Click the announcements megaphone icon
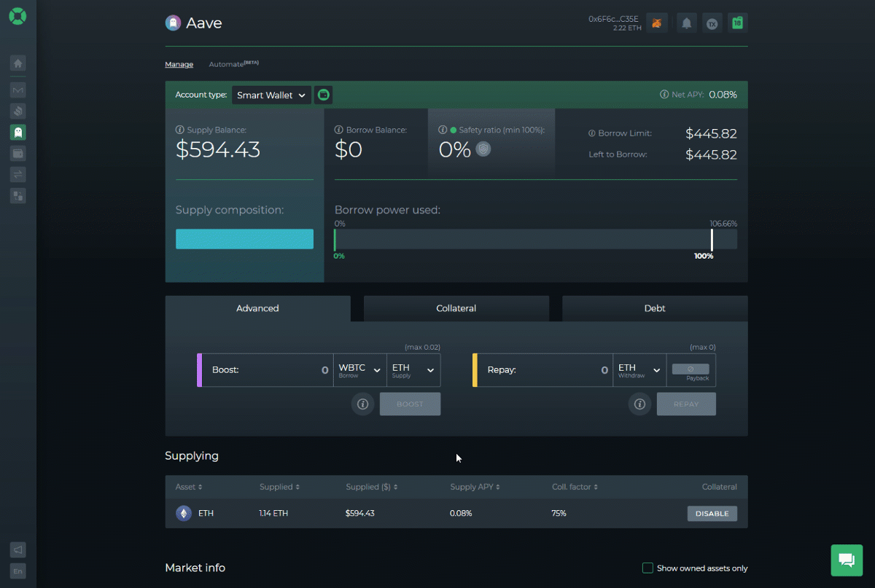The height and width of the screenshot is (588, 875). [x=18, y=550]
